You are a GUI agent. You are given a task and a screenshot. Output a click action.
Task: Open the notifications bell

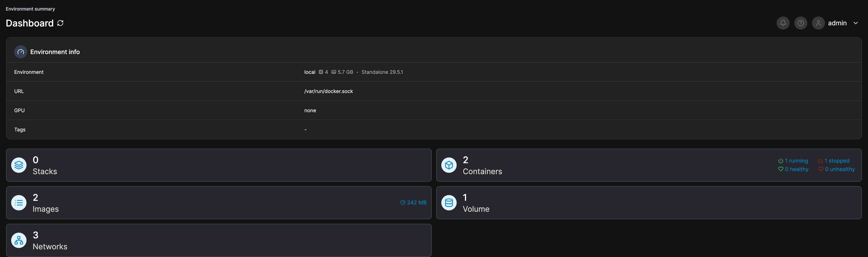[783, 23]
